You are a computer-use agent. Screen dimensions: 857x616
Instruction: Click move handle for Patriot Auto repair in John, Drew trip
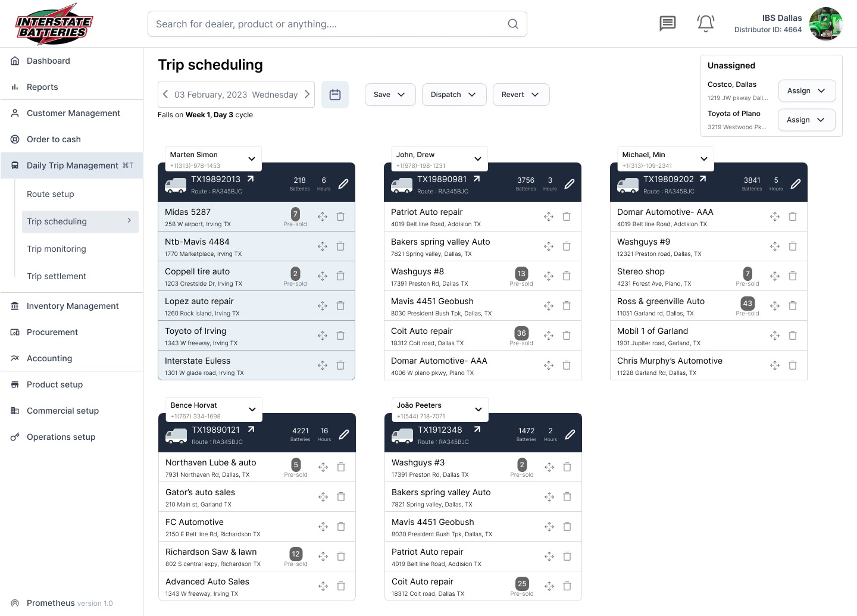coord(549,217)
